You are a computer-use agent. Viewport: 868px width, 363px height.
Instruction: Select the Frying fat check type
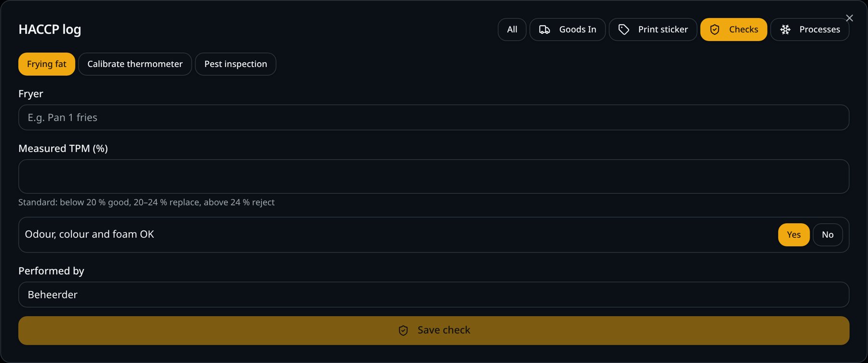pyautogui.click(x=47, y=64)
